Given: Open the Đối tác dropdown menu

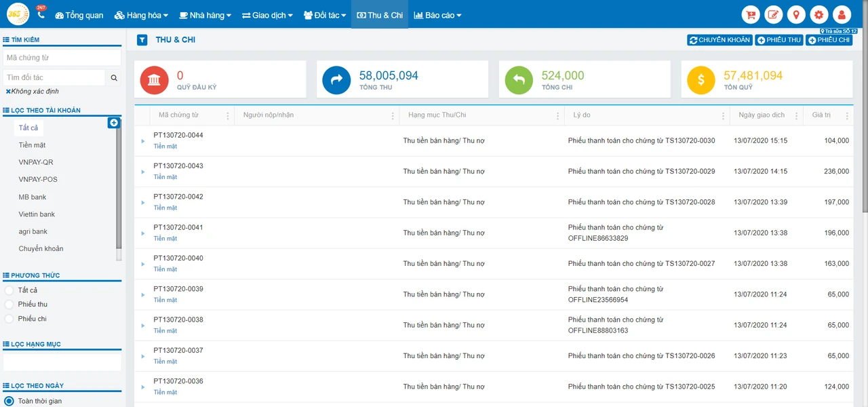Looking at the screenshot, I should (325, 15).
